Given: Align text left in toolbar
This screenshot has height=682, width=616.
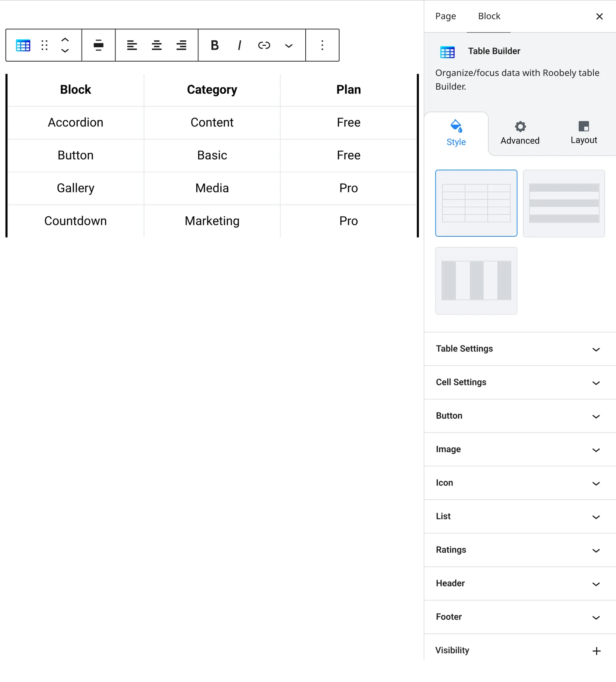Looking at the screenshot, I should [x=132, y=45].
